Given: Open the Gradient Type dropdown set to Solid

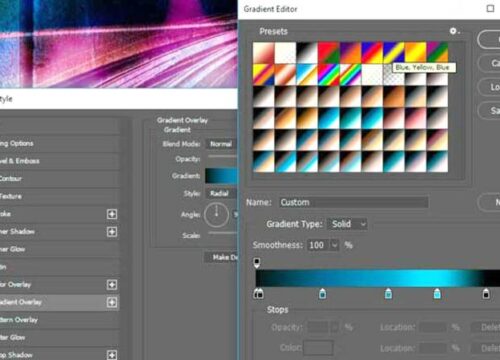Looking at the screenshot, I should pyautogui.click(x=347, y=224).
